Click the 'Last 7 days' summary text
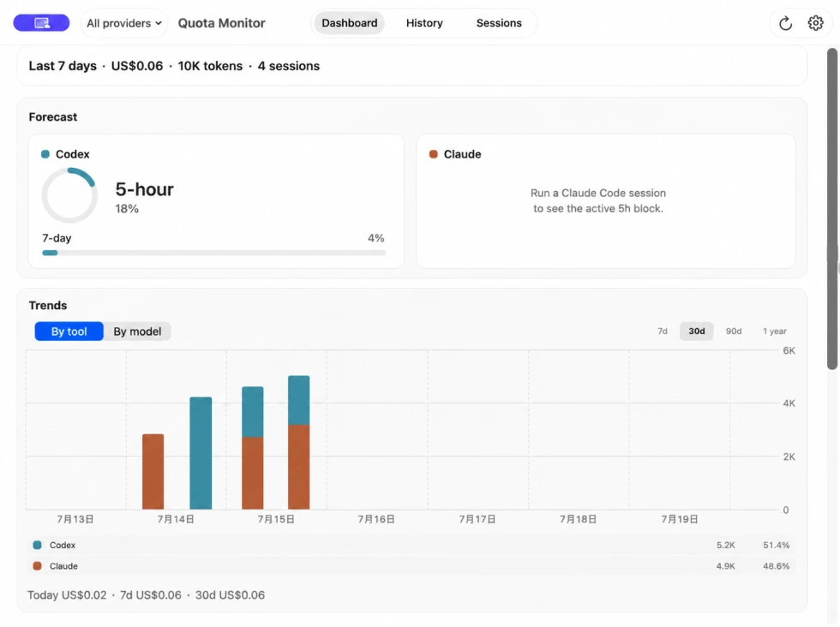The width and height of the screenshot is (840, 627). coord(63,66)
